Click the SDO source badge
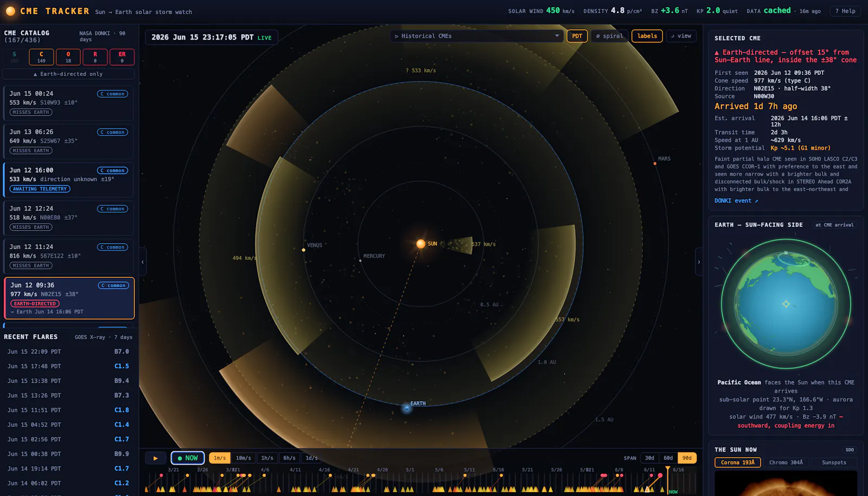The height and width of the screenshot is (496, 868). (850, 450)
